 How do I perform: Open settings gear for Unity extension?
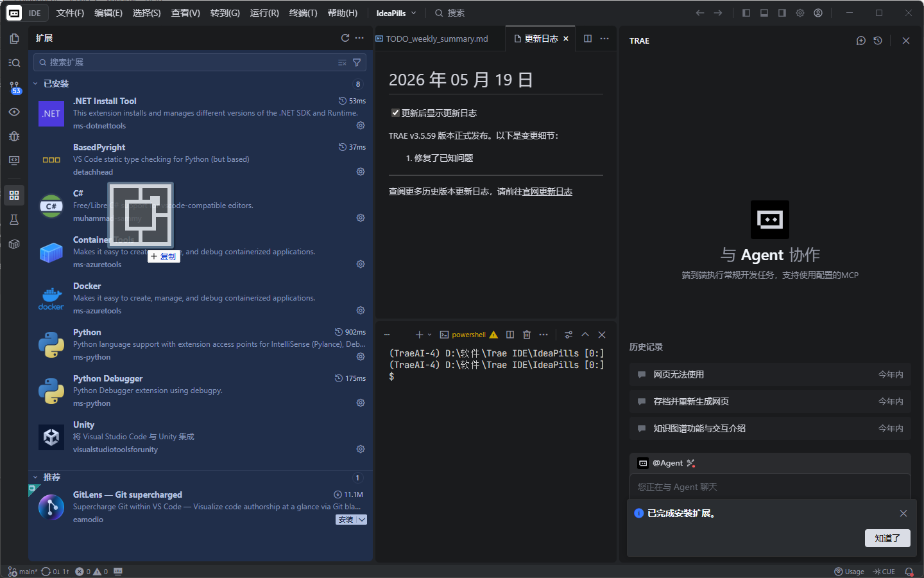coord(361,449)
